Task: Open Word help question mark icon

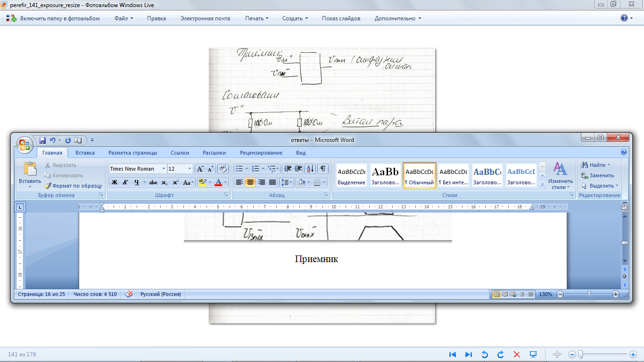Action: 624,152
